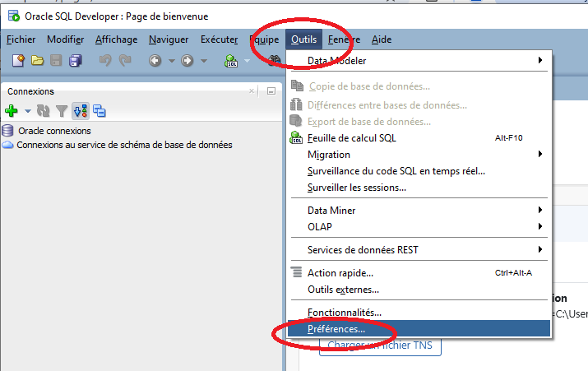Viewport: 588px width, 371px height.
Task: Open the Naviguer menu
Action: [x=169, y=39]
